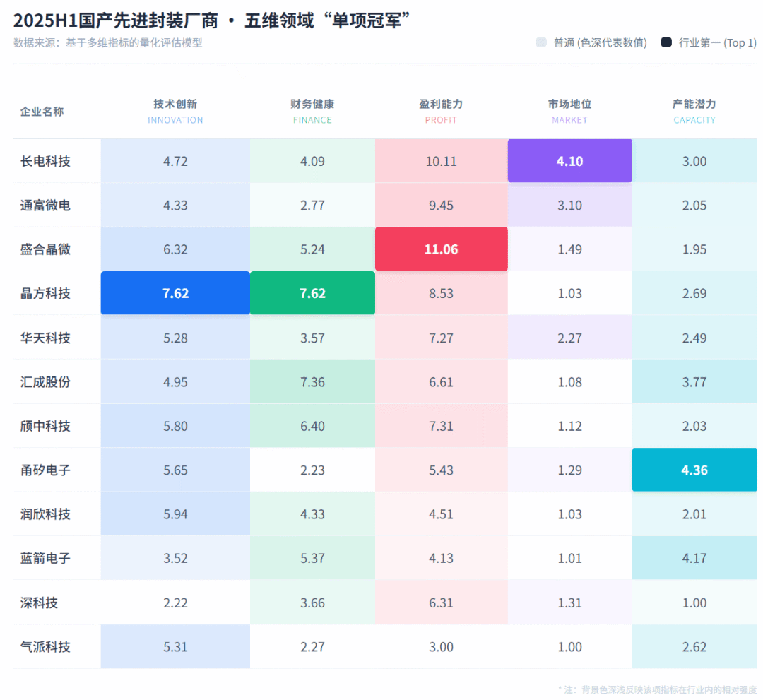
Task: Click 通富微电's finance value 2.77
Action: coord(312,206)
